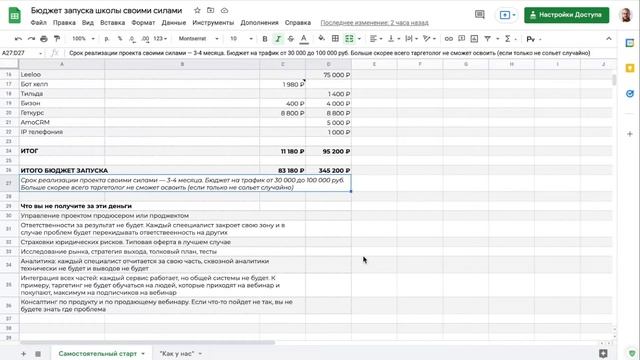640x360 pixels.
Task: Click the insert chart icon
Action: [x=474, y=39]
